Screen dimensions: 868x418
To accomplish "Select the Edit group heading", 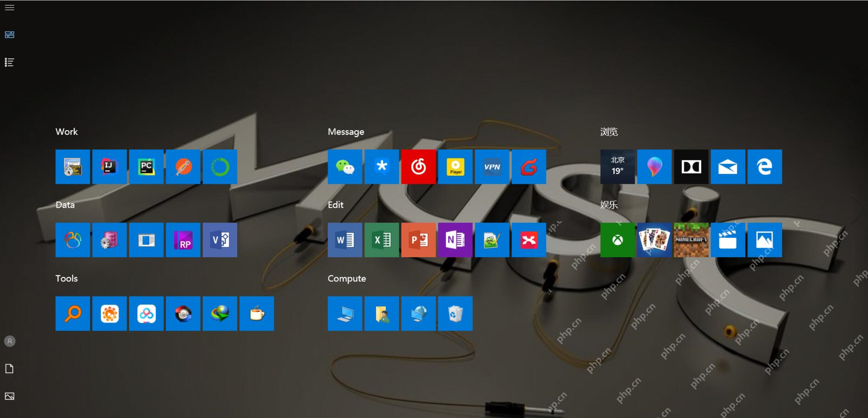I will tap(336, 205).
